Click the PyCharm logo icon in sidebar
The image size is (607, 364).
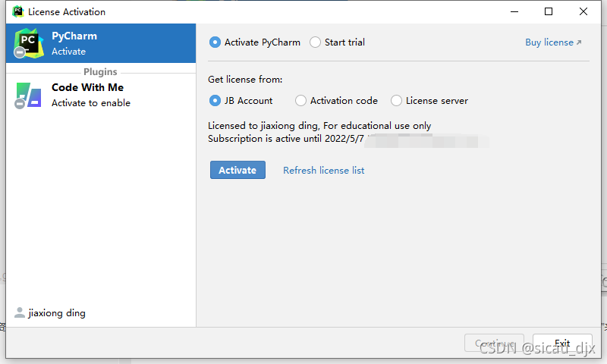(x=28, y=43)
